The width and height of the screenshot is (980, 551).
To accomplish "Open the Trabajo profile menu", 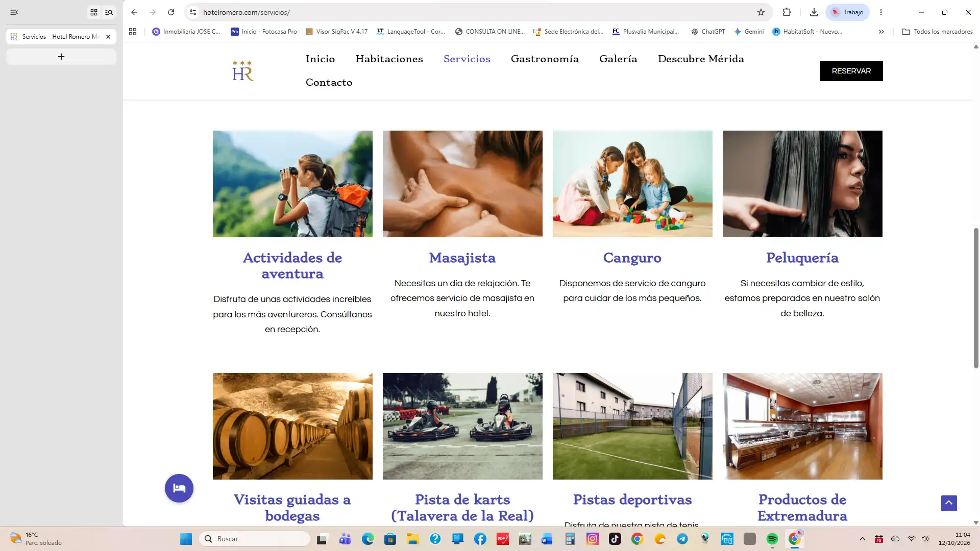I will 847,12.
